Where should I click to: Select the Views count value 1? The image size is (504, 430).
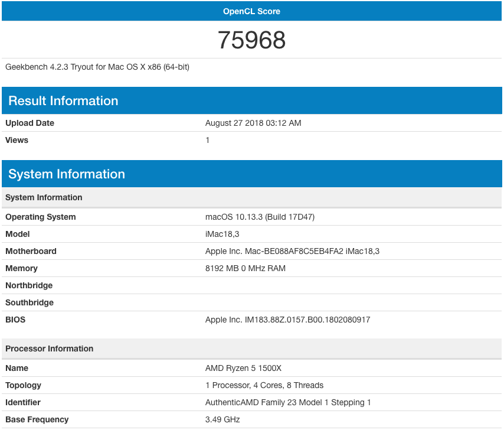[208, 140]
